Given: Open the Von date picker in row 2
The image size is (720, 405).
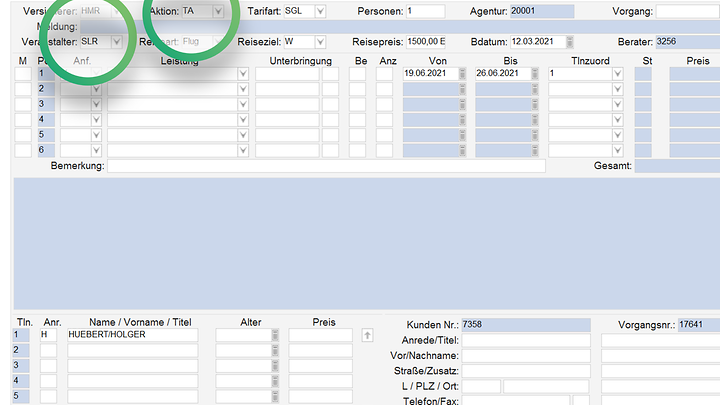Looking at the screenshot, I should [462, 89].
